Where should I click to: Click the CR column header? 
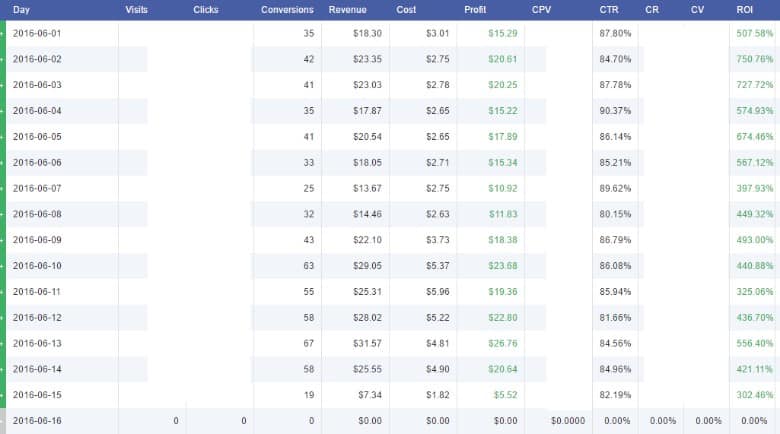tap(652, 9)
